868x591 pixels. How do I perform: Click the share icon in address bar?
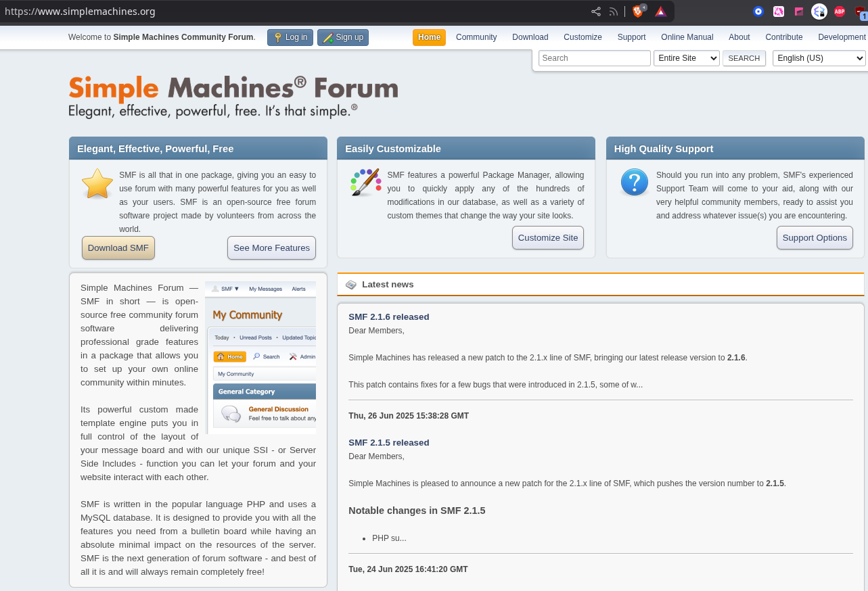[595, 11]
